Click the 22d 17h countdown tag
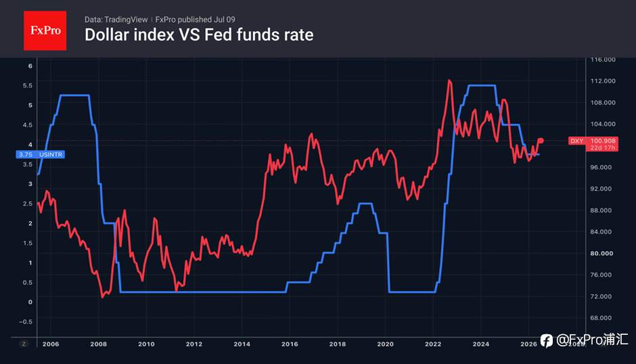The width and height of the screenshot is (636, 364). tap(602, 147)
